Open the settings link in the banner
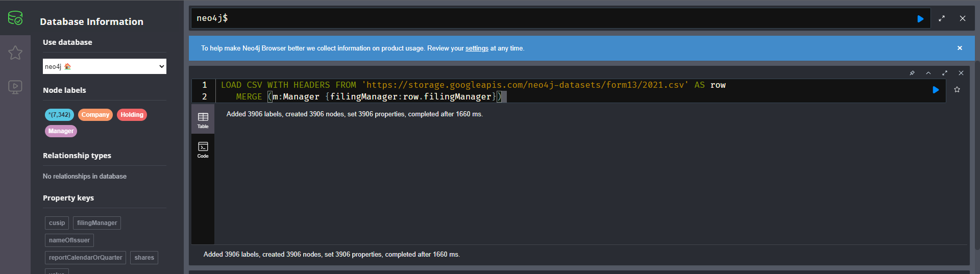Viewport: 980px width, 274px height. click(477, 48)
